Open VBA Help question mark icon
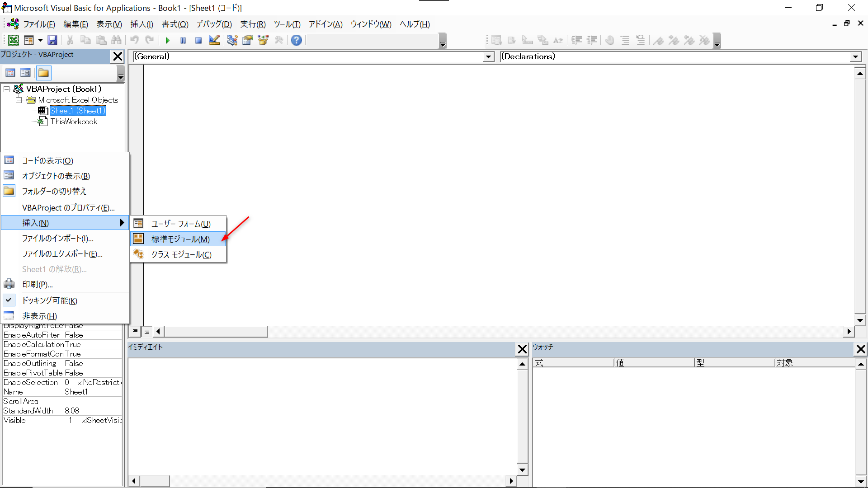868x488 pixels. (297, 40)
